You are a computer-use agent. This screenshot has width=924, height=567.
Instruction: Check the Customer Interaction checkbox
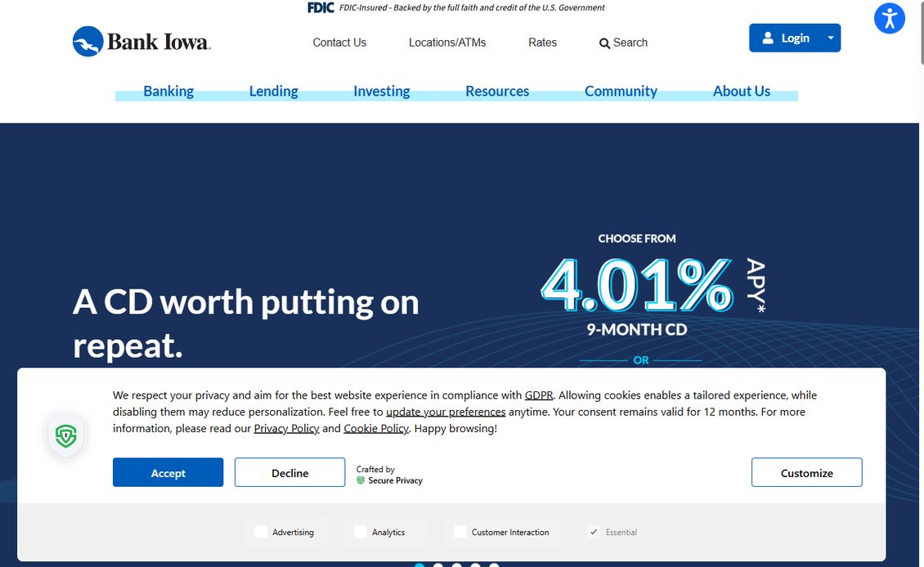(460, 532)
